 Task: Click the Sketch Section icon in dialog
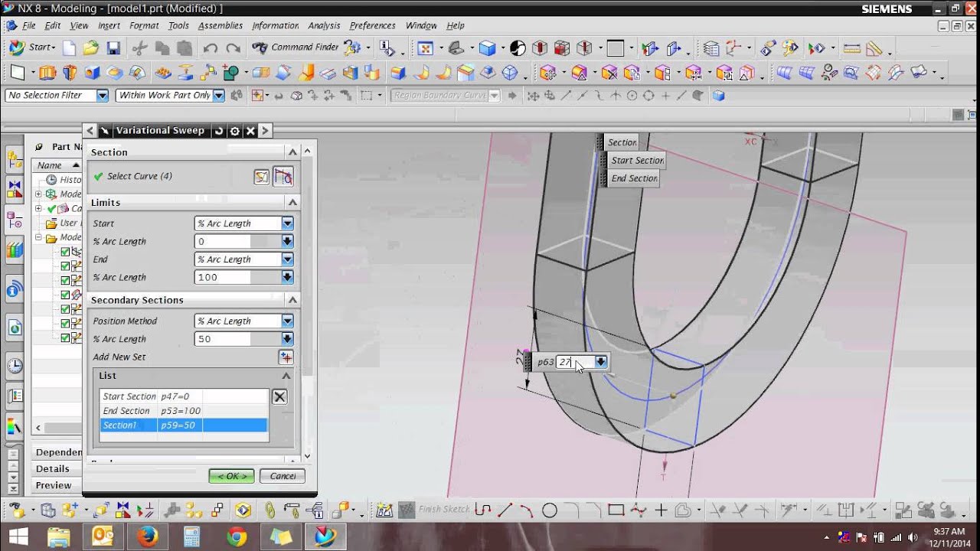tap(261, 177)
